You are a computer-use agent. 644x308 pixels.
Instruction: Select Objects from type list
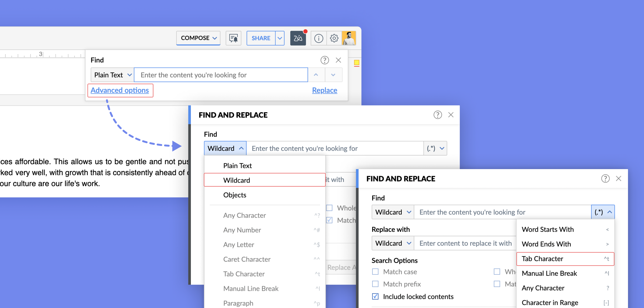(265, 195)
